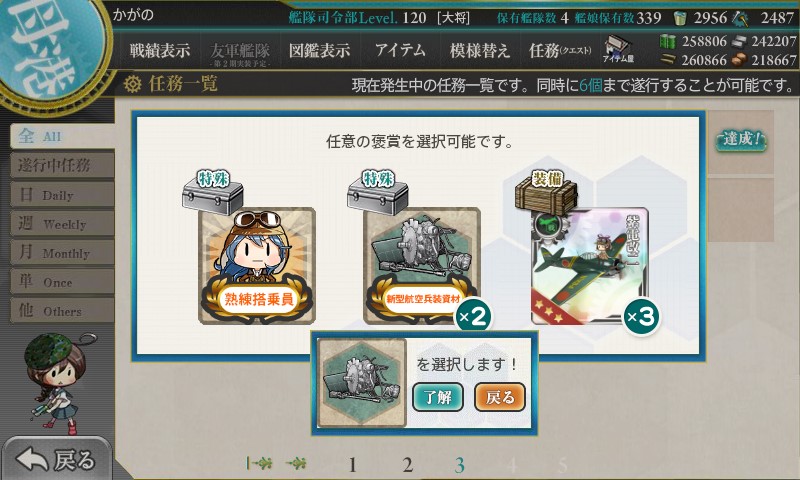Jump to quest page 2
800x480 pixels.
tap(407, 465)
